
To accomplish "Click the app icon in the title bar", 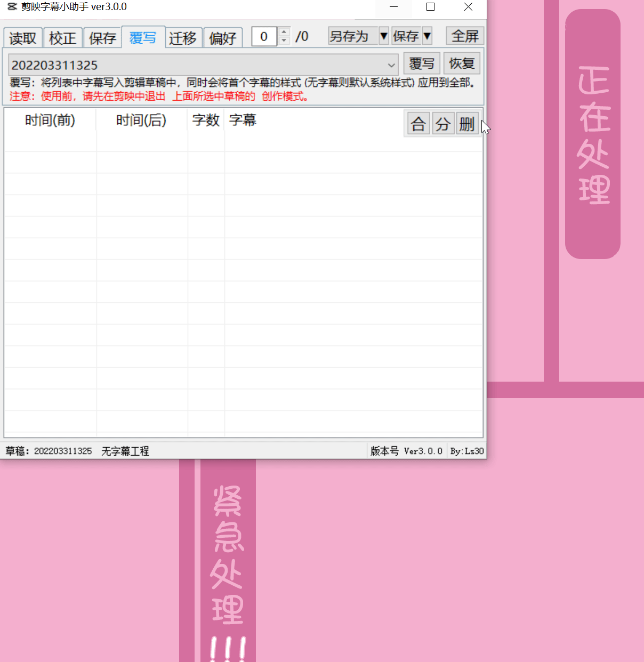I will pyautogui.click(x=12, y=7).
